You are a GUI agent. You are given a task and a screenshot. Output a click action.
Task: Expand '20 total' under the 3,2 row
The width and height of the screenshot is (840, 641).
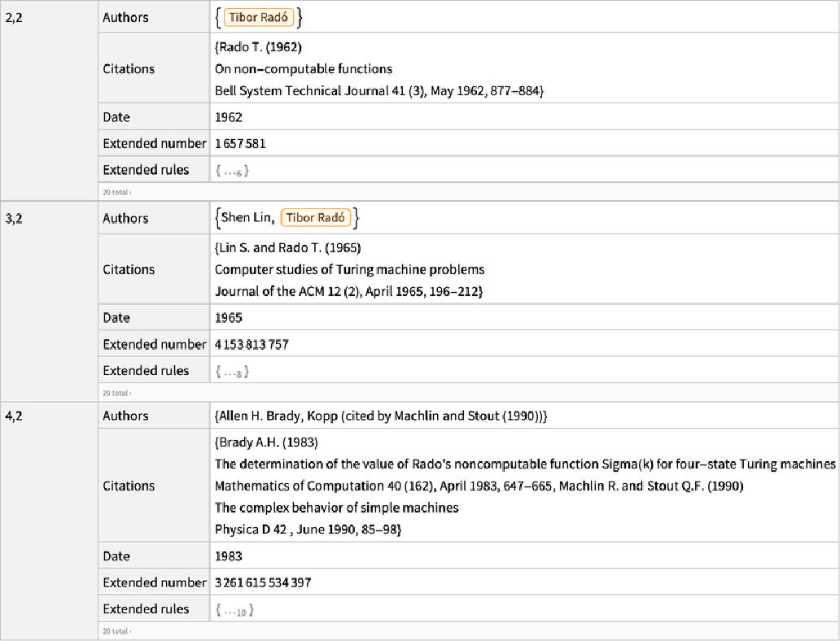115,393
